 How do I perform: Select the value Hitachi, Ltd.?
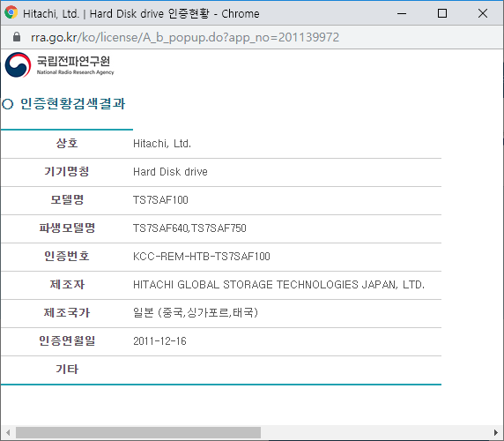162,144
